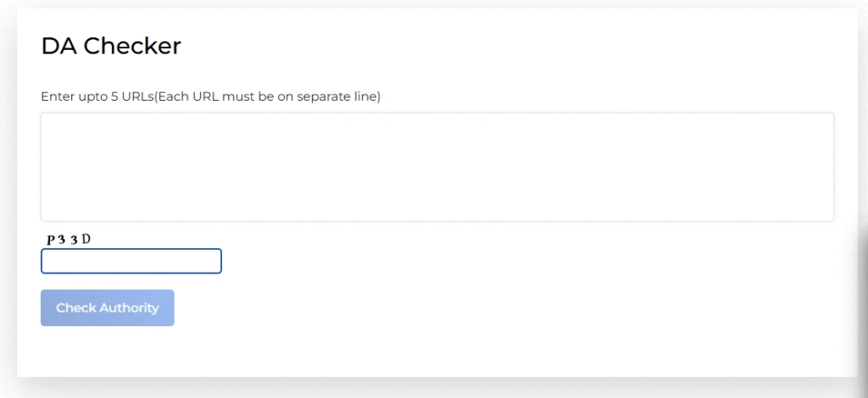Click the letter P in the captcha
Screen dimensions: 868x398
[51, 240]
